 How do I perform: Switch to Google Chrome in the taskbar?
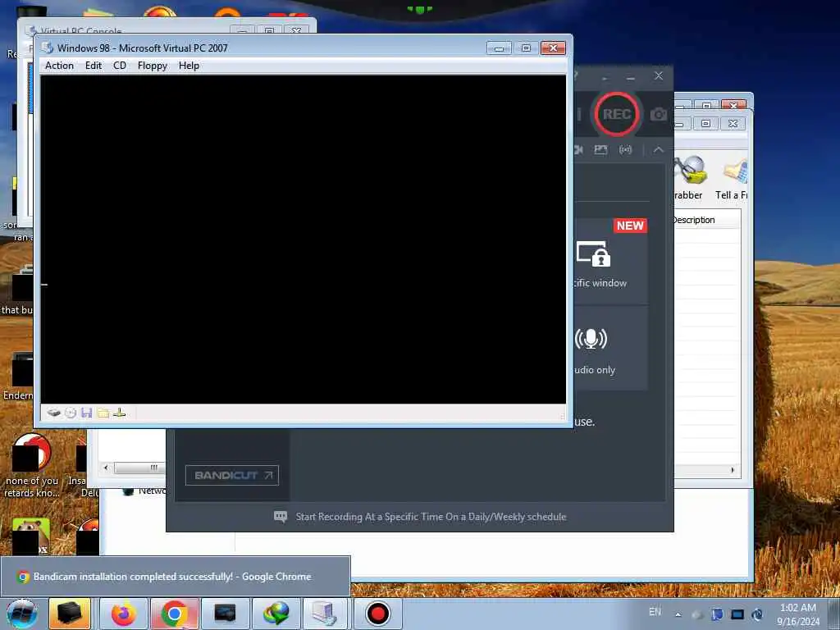click(174, 614)
